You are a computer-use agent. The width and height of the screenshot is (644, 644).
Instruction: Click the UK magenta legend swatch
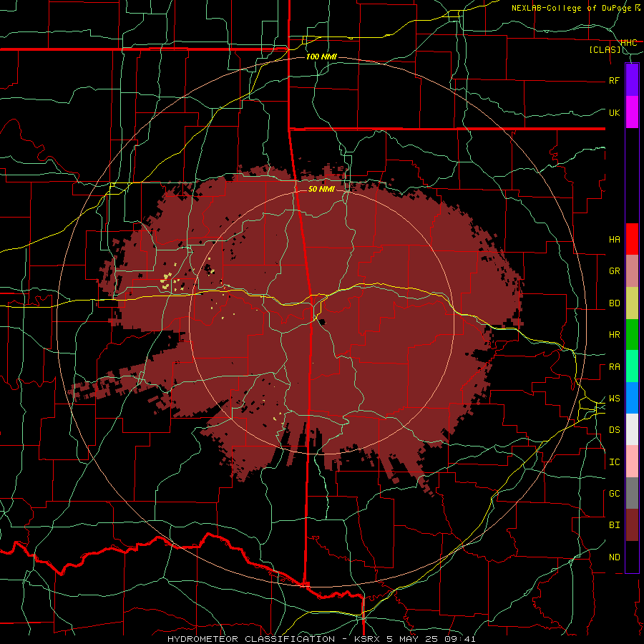pos(632,112)
